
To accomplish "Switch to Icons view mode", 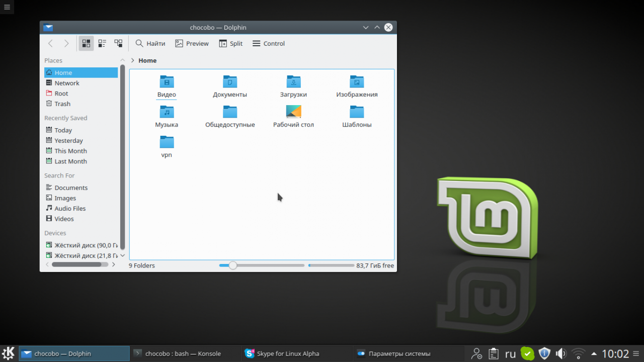I will [86, 44].
